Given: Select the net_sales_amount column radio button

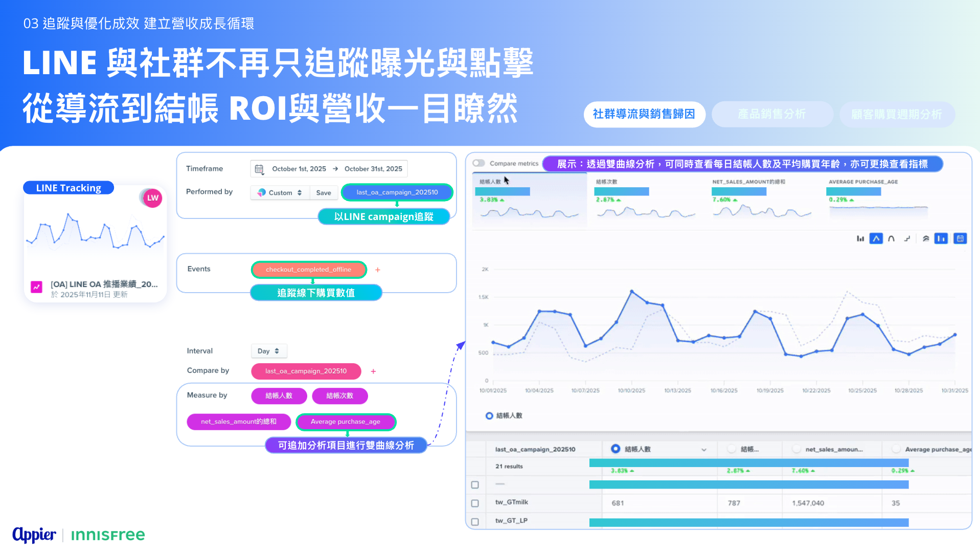Looking at the screenshot, I should (x=796, y=449).
